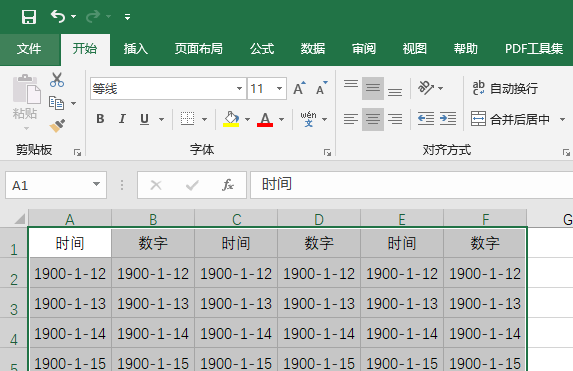This screenshot has width=573, height=371.
Task: Click the Decrease Indent icon
Action: pyautogui.click(x=426, y=119)
